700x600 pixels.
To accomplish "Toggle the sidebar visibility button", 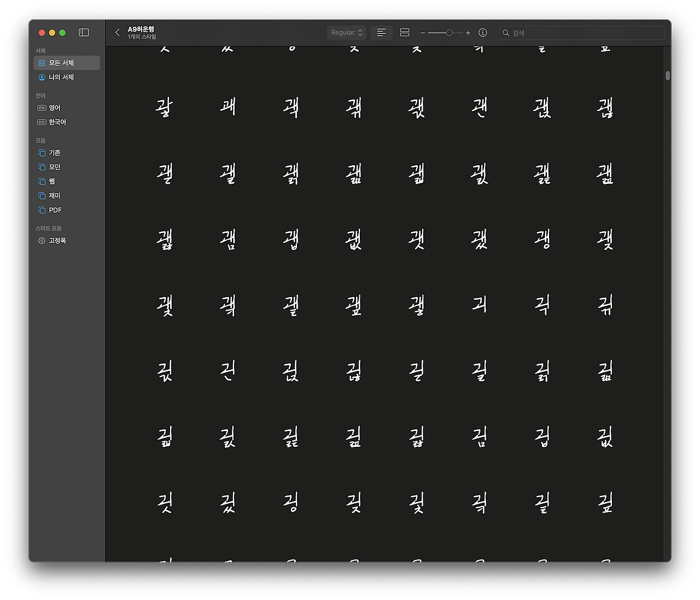I will [x=84, y=33].
